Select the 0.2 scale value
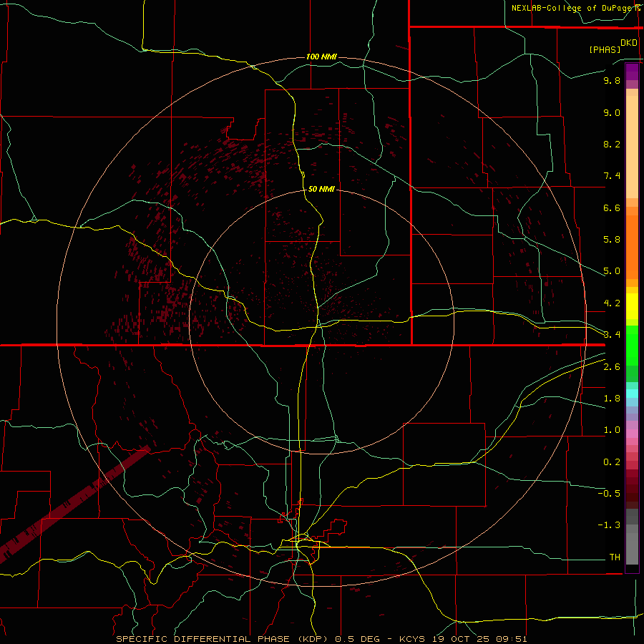 click(x=612, y=462)
